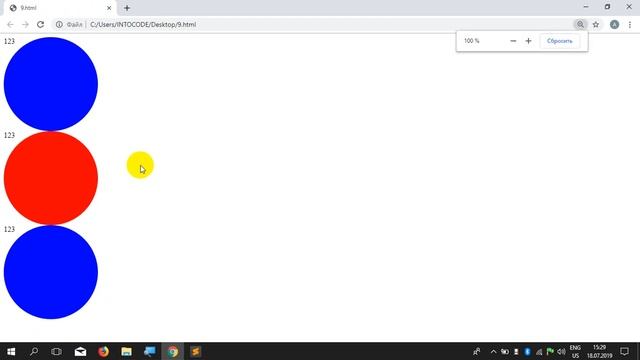Switch to Sublime Text in the taskbar

196,351
